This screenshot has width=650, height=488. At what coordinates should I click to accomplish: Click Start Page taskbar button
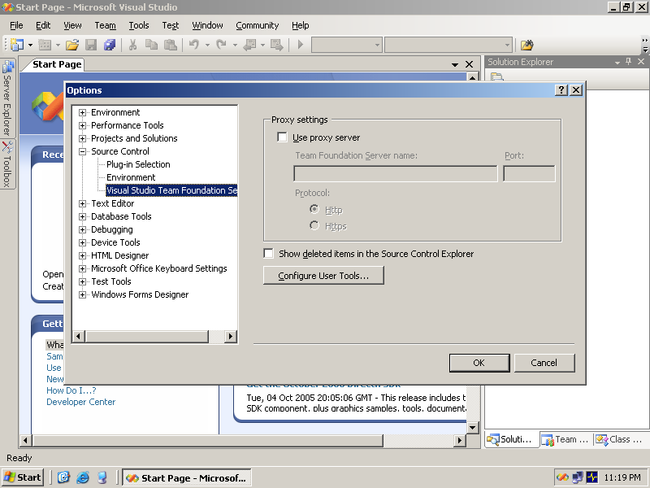tap(186, 478)
